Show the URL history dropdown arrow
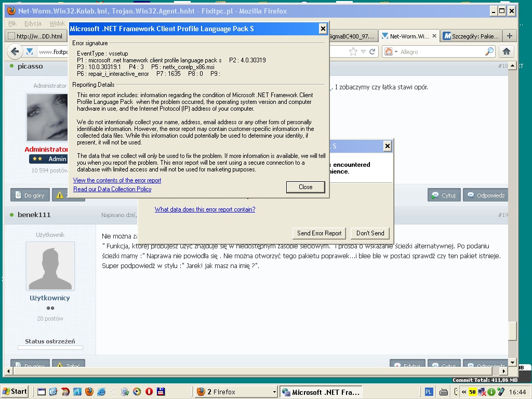Screen dimensions: 532x399 363,51
